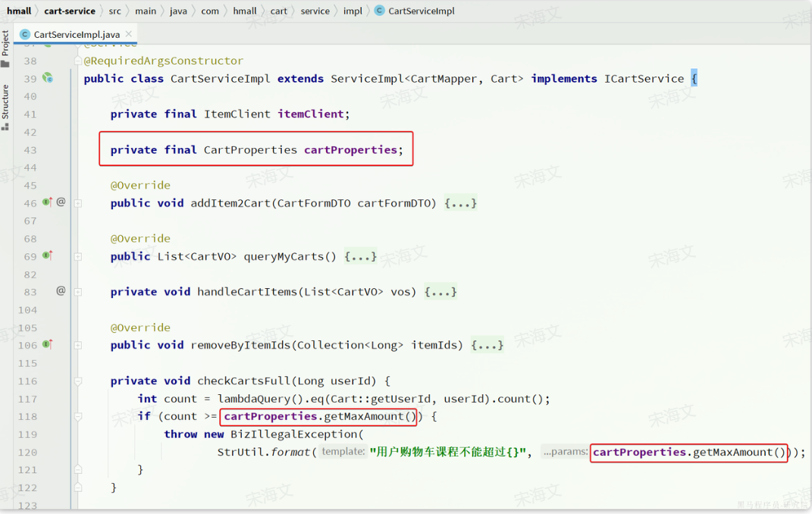This screenshot has width=812, height=514.
Task: Click @RequiredArgsConstructor annotation on line 38
Action: coord(164,61)
